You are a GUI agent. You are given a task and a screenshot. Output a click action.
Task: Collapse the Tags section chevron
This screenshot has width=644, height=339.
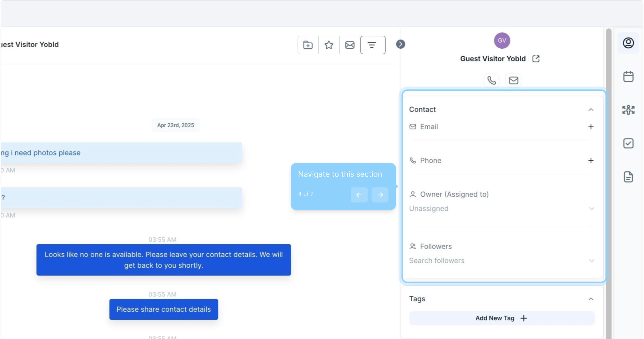(x=591, y=299)
